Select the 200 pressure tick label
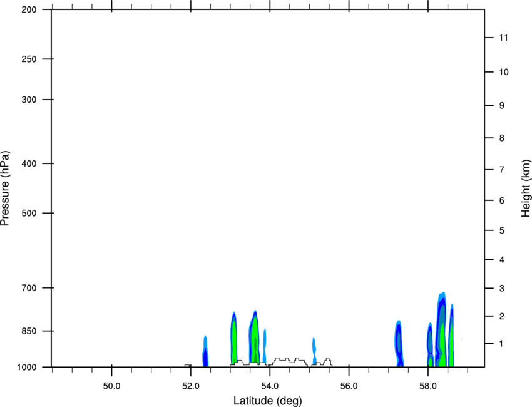The image size is (532, 407). (29, 9)
